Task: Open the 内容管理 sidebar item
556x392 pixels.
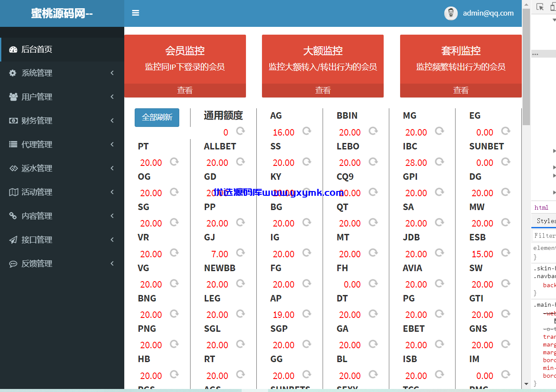Action: click(x=62, y=216)
